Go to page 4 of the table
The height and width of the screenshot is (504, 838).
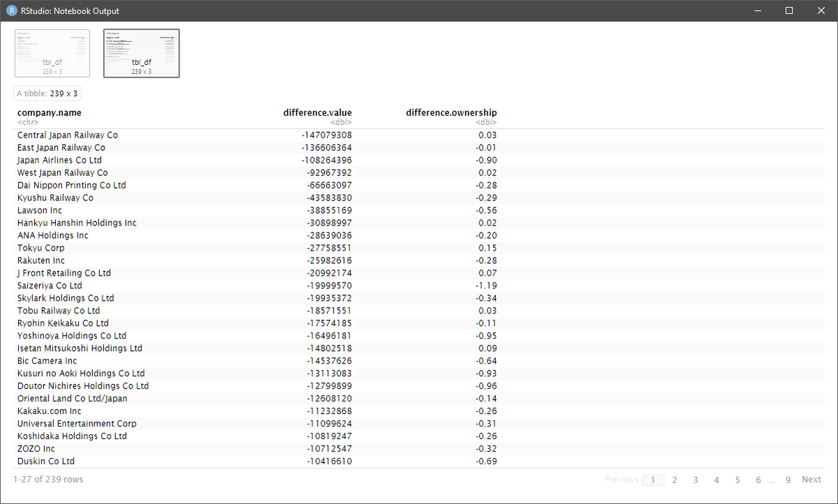(716, 480)
